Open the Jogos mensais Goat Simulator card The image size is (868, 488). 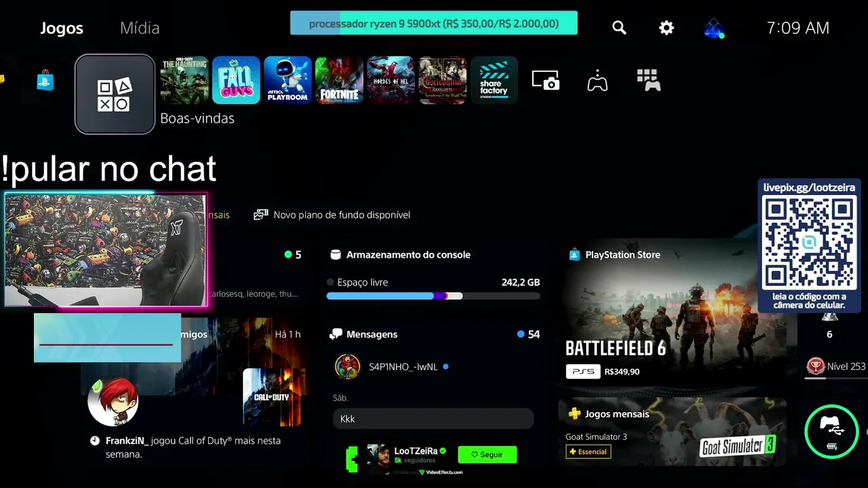point(672,432)
